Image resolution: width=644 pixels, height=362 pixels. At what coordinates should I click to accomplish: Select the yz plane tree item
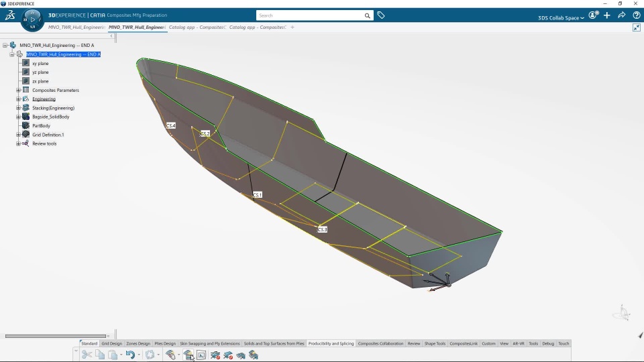tap(40, 72)
